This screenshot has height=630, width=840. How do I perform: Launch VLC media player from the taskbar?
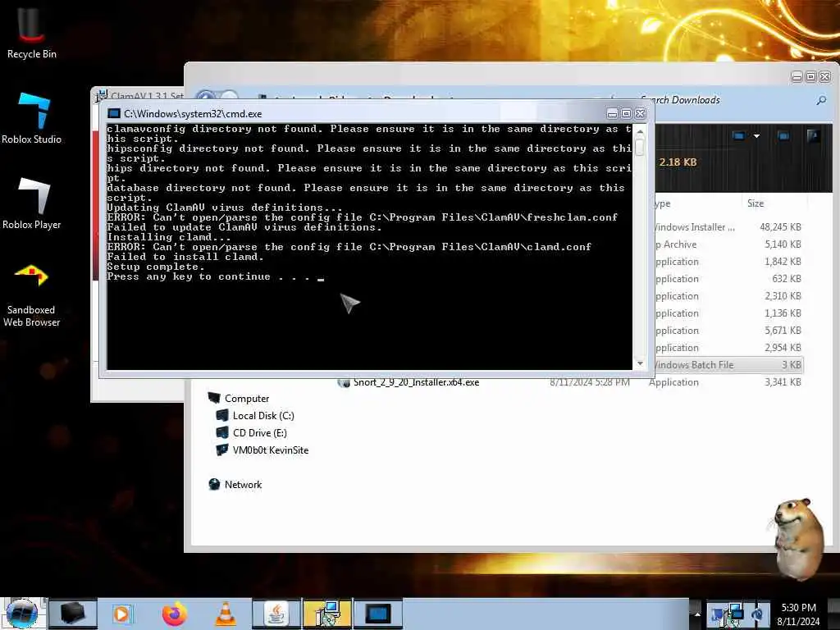(226, 614)
